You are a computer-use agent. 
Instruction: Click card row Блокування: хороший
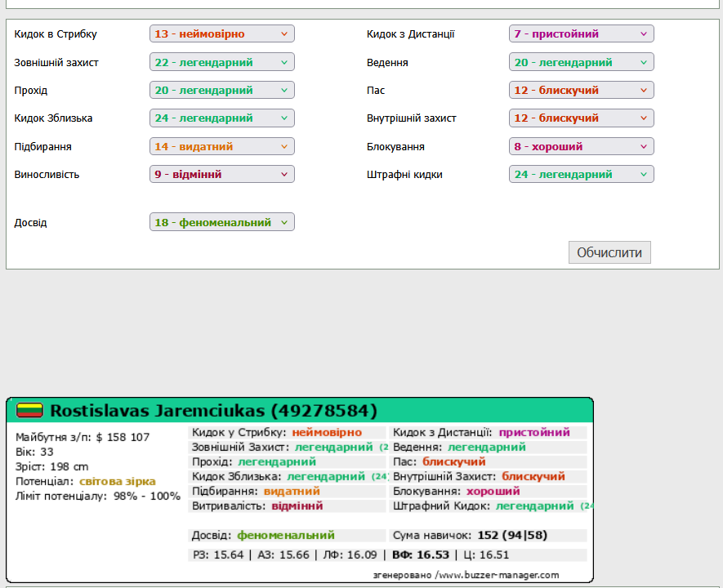pyautogui.click(x=488, y=492)
